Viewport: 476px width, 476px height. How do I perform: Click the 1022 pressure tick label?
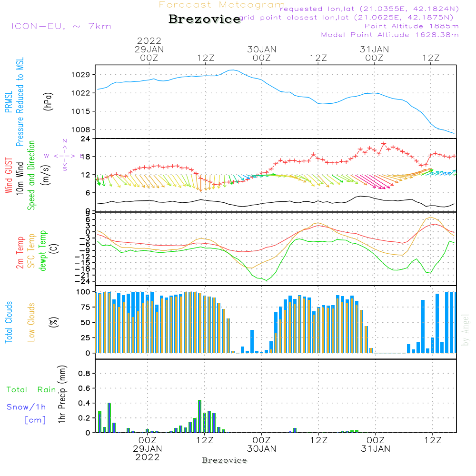tap(80, 93)
